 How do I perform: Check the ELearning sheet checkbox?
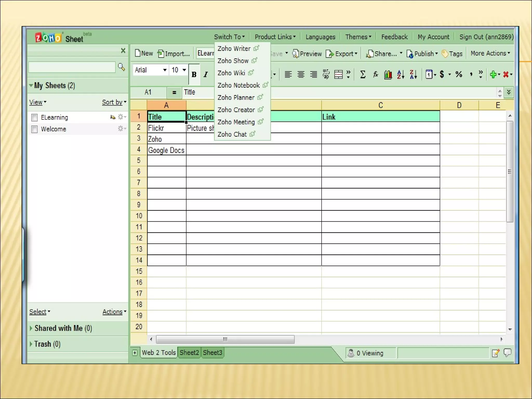(34, 118)
